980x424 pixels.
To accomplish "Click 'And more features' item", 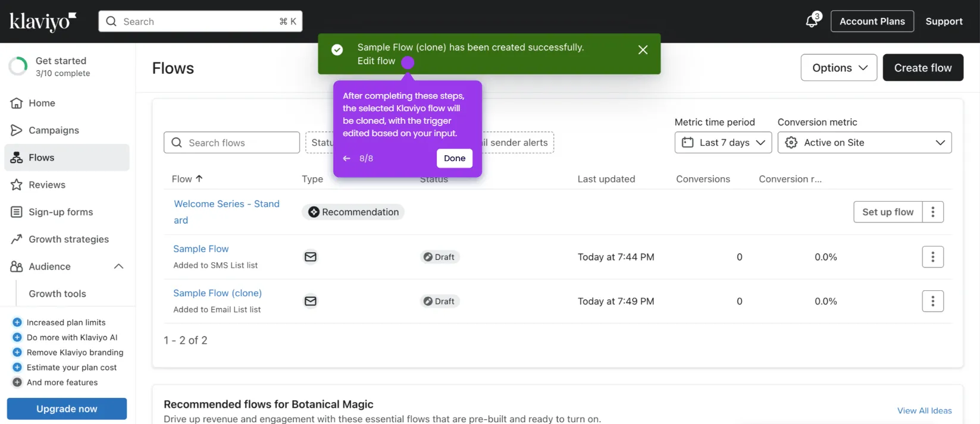I will pyautogui.click(x=62, y=382).
